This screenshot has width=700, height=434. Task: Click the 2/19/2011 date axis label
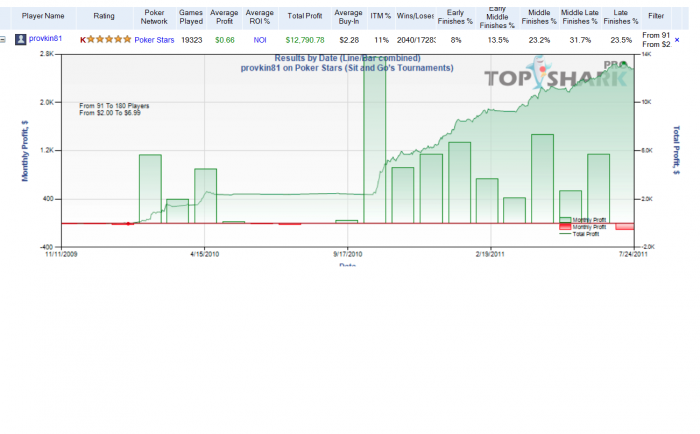point(490,254)
